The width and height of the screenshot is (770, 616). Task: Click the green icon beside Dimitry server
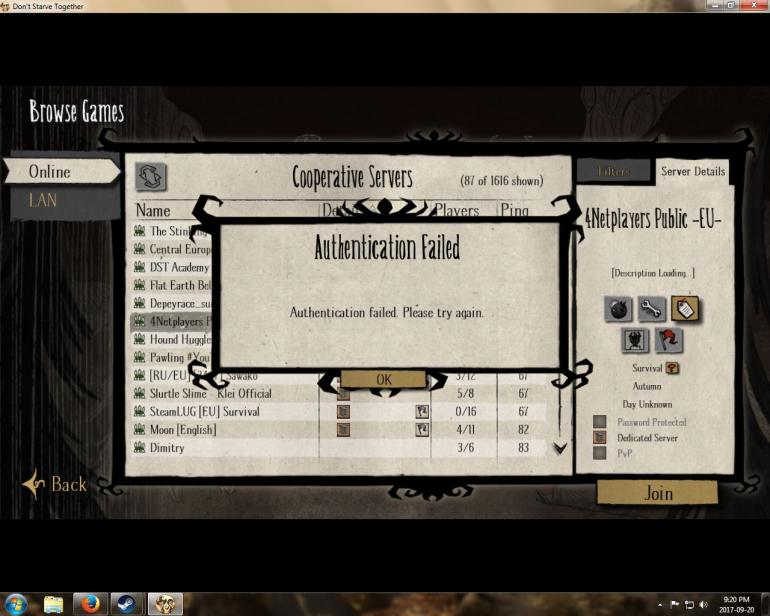pos(139,448)
